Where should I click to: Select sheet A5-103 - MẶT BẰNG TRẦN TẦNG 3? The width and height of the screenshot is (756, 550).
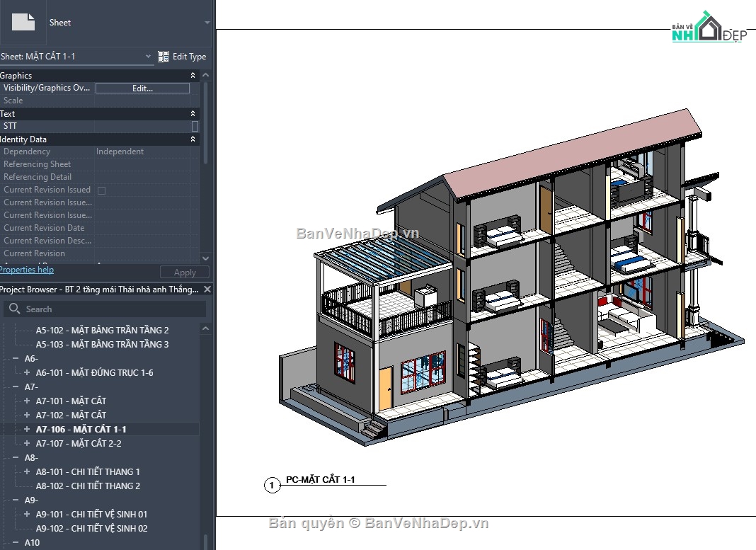point(102,344)
